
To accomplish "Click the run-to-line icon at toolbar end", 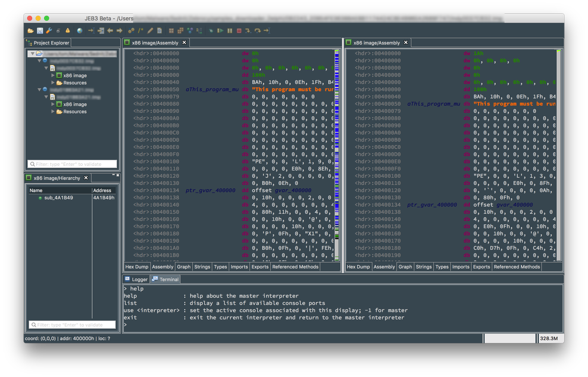I will (267, 30).
